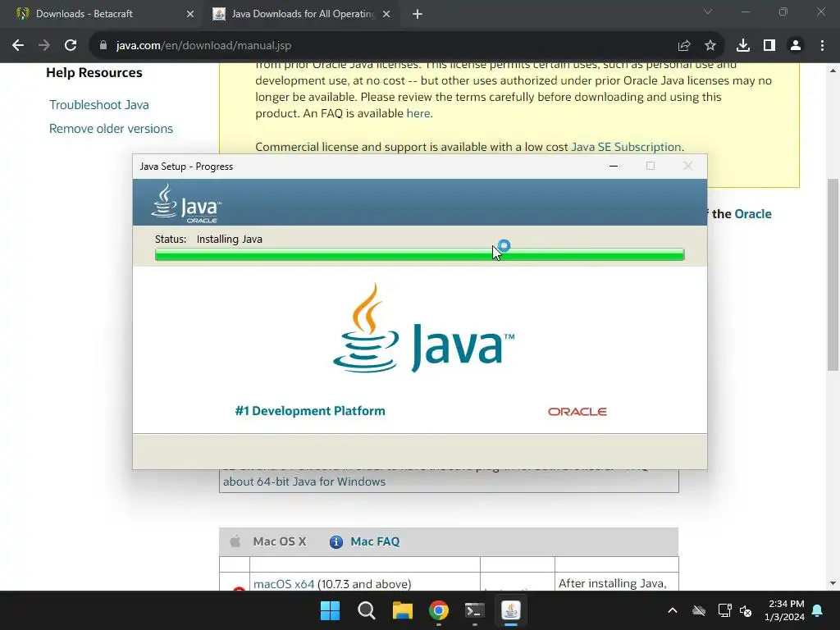This screenshot has height=630, width=840.
Task: Close the Java Downloads tab
Action: tap(386, 15)
